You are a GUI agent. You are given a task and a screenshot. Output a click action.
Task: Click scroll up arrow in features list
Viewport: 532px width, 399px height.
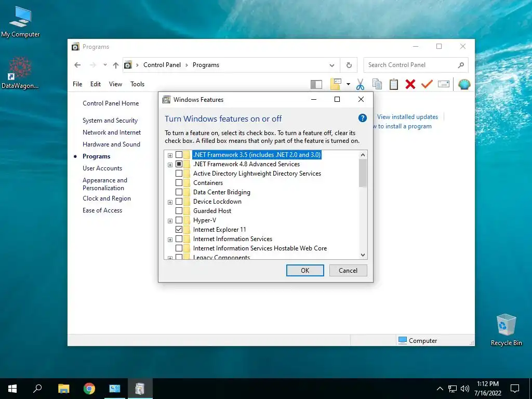pyautogui.click(x=363, y=155)
